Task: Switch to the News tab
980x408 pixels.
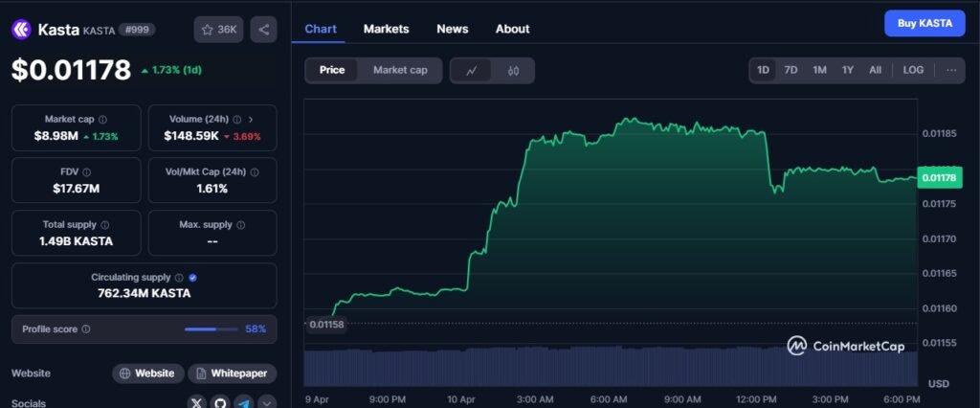Action: [x=453, y=29]
